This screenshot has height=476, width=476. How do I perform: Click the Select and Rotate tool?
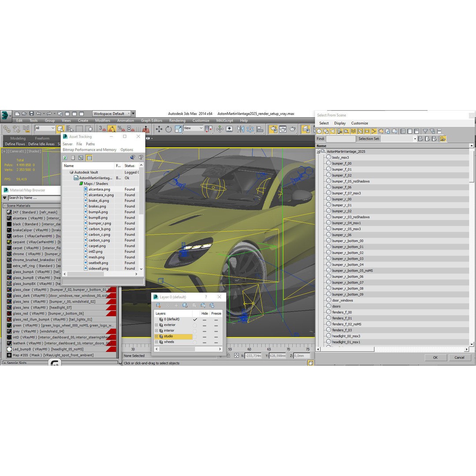168,129
